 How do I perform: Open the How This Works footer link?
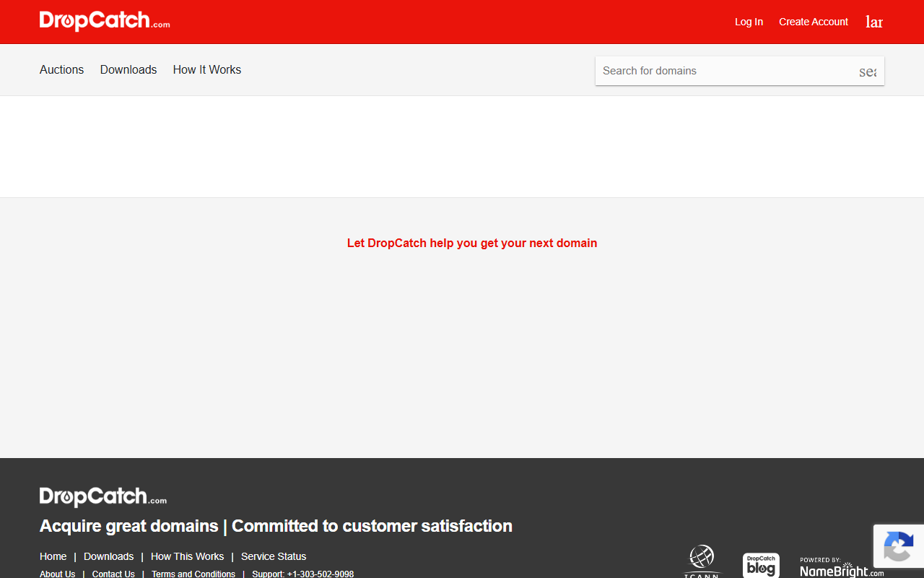click(187, 556)
